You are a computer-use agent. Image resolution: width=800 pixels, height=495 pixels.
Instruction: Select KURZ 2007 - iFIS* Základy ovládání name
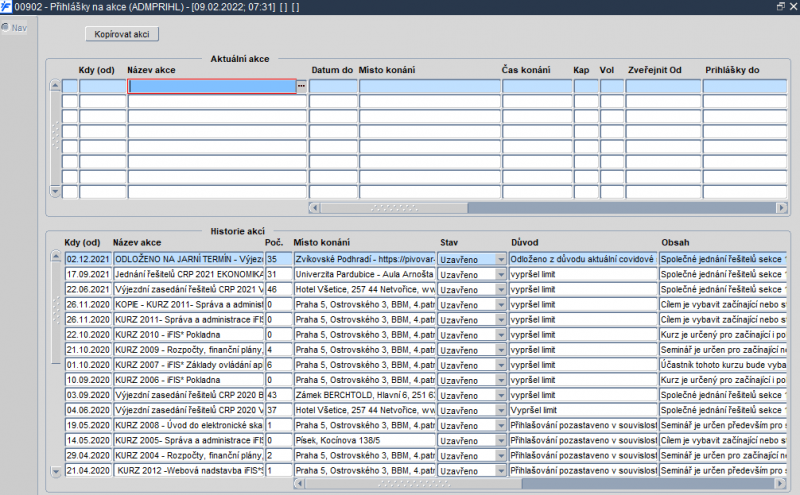(x=188, y=365)
